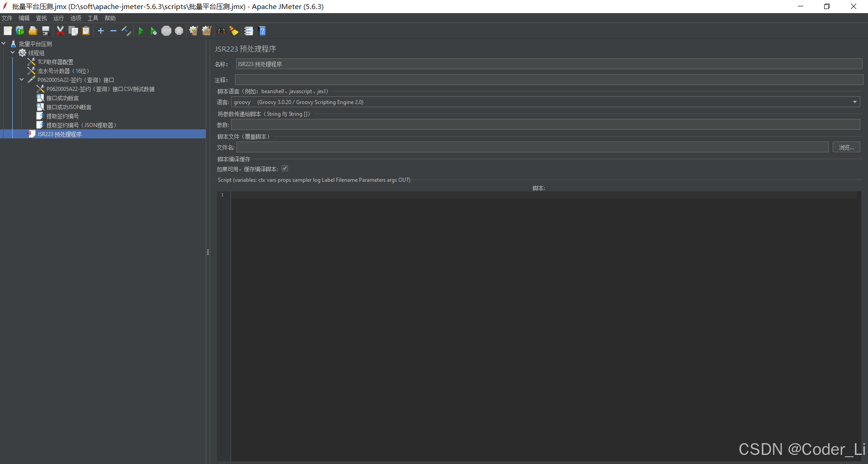Select TCP取样器配置 in the tree
868x464 pixels.
point(55,62)
